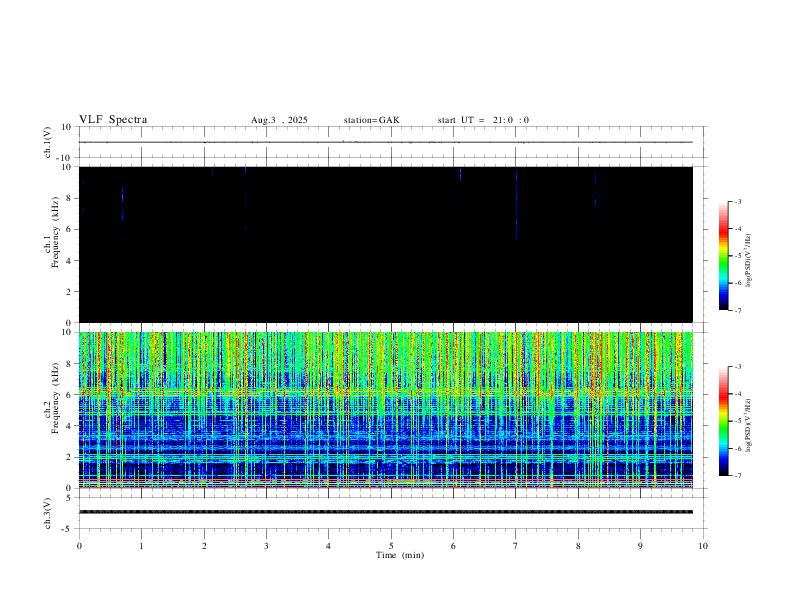Click the "-3" tick on the lower colorbar

tap(737, 367)
